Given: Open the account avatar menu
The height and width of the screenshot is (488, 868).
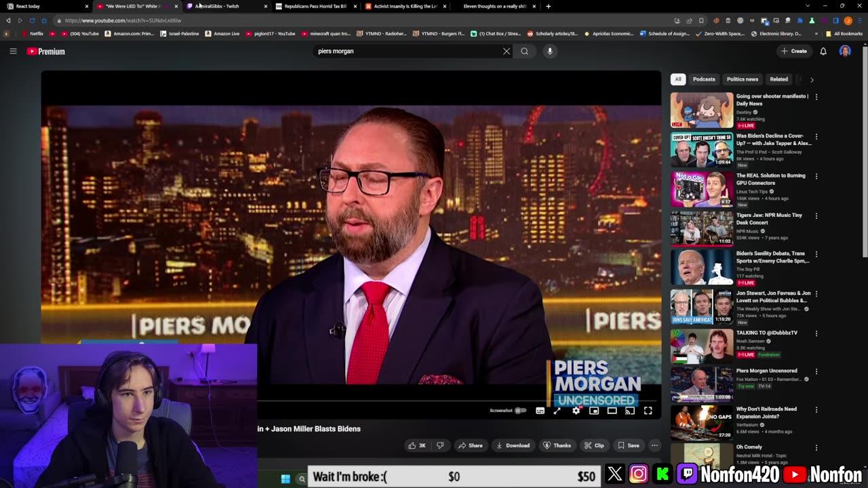Looking at the screenshot, I should pos(845,51).
